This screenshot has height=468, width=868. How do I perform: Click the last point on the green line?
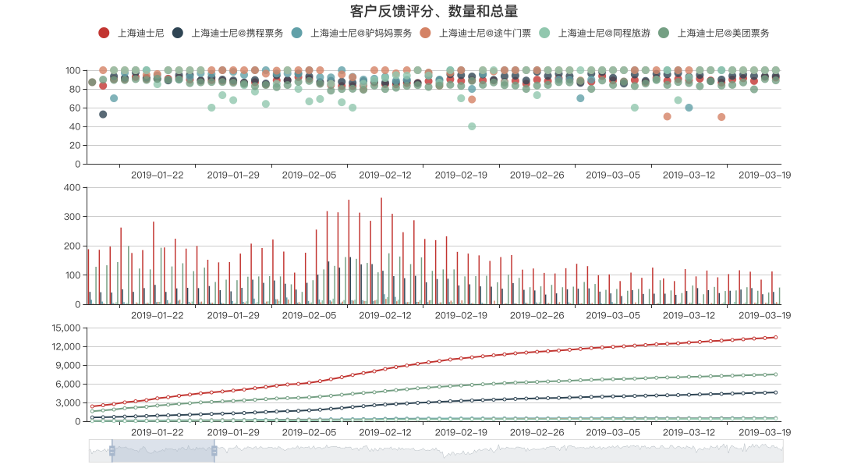775,374
